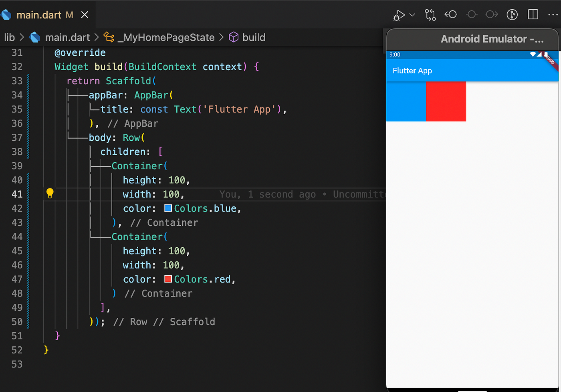Image resolution: width=561 pixels, height=392 pixels.
Task: Split the editor to the right
Action: coord(533,15)
